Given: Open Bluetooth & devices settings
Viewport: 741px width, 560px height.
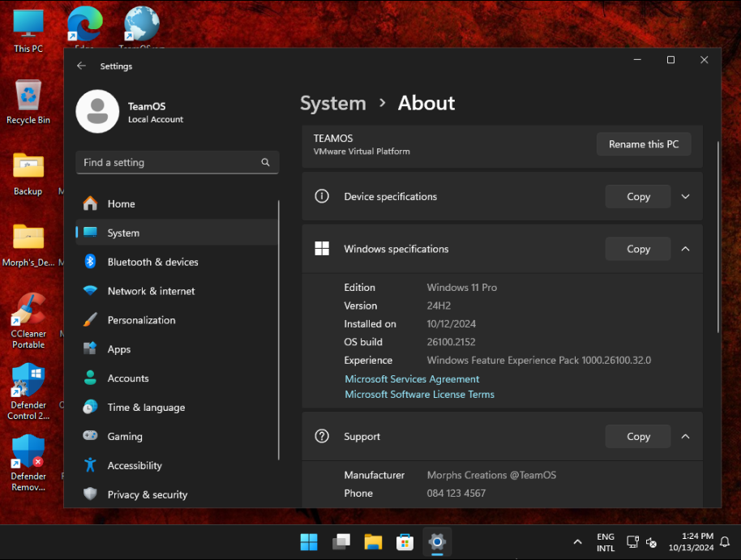Looking at the screenshot, I should tap(152, 262).
